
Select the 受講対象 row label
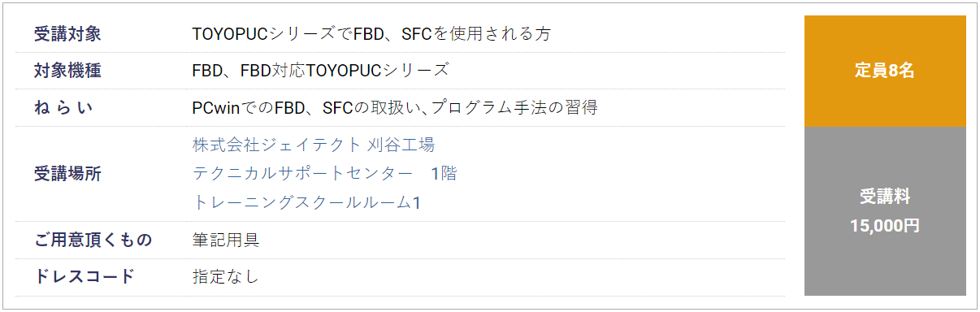(67, 34)
